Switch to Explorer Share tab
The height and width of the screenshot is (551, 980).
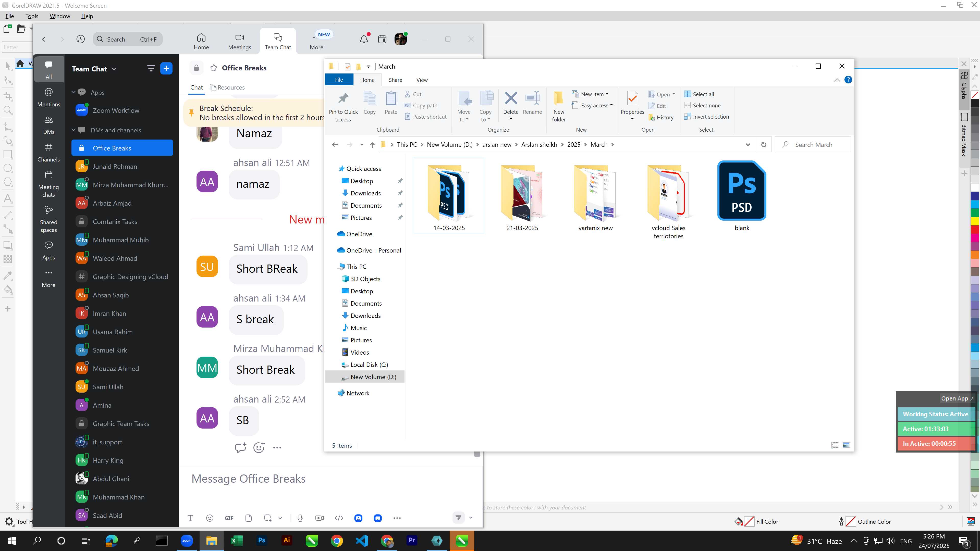[x=395, y=80]
